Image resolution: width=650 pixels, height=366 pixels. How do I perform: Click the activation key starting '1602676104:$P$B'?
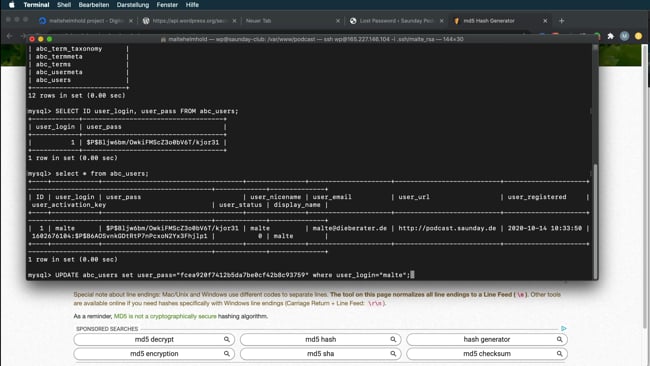click(119, 236)
